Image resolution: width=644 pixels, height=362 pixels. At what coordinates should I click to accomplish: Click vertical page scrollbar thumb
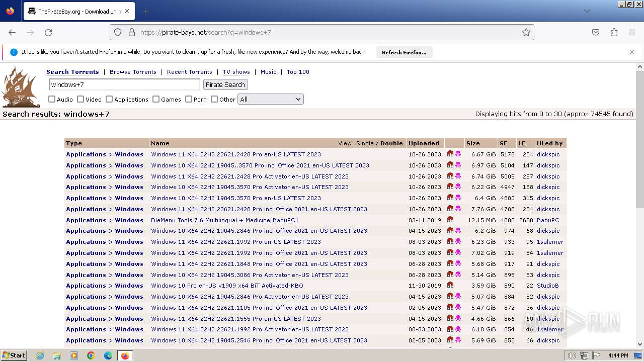640,138
